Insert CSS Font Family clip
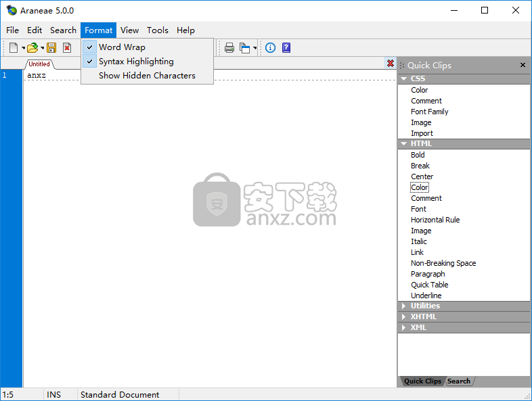532x401 pixels. pos(430,112)
